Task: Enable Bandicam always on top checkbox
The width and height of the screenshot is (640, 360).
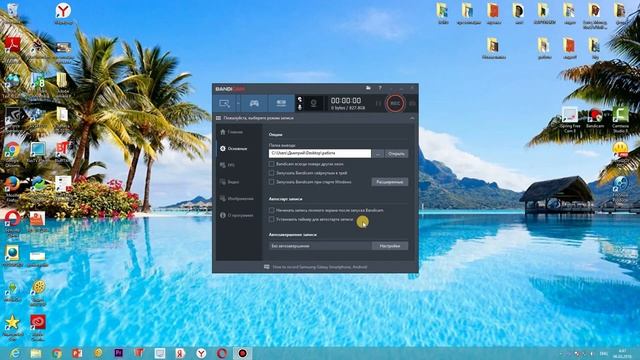Action: (x=271, y=164)
